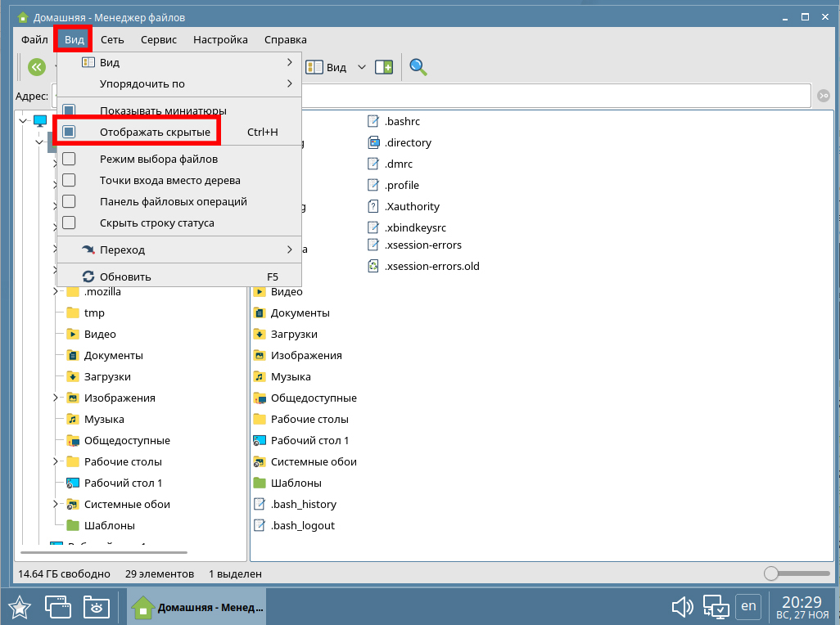Viewport: 840px width, 625px height.
Task: Click the go button beside address bar
Action: coord(823,96)
